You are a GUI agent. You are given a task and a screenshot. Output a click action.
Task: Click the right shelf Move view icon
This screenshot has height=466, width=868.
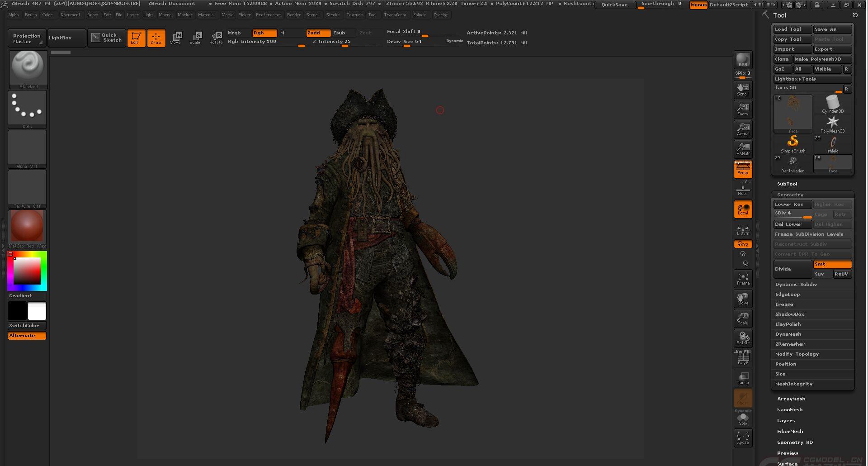coord(743,299)
